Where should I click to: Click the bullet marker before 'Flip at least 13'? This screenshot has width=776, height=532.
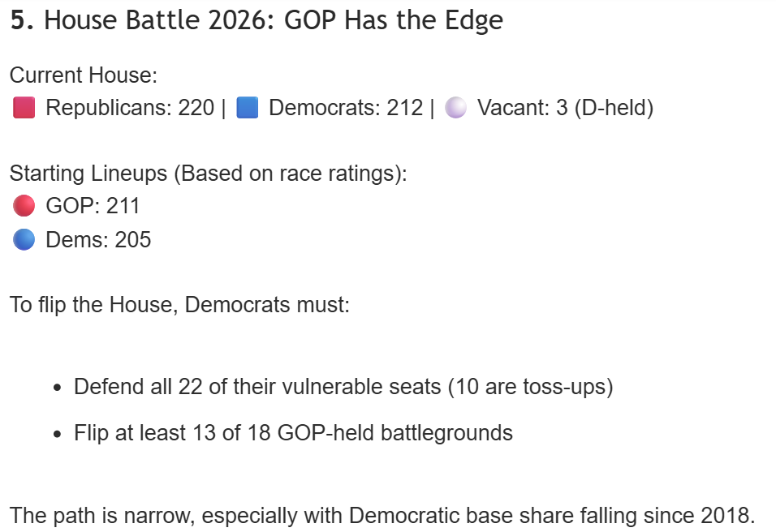point(58,434)
